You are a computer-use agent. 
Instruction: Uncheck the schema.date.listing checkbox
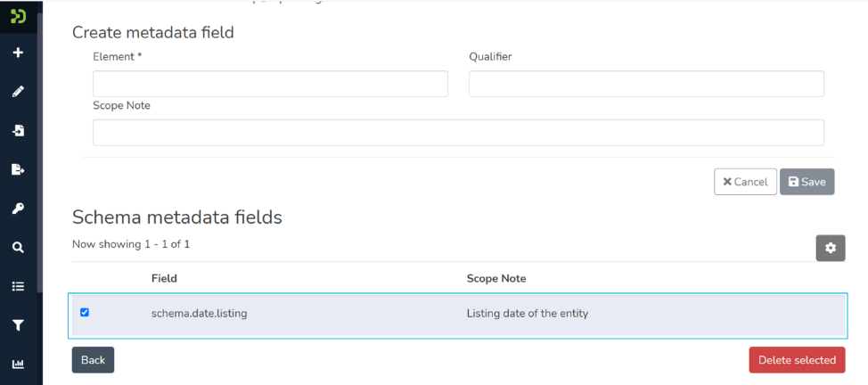pos(85,312)
